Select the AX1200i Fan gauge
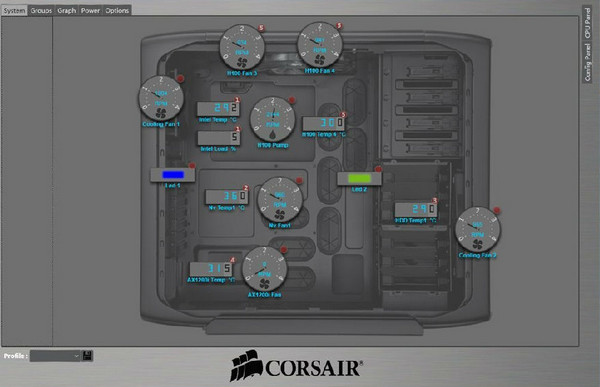 [264, 269]
